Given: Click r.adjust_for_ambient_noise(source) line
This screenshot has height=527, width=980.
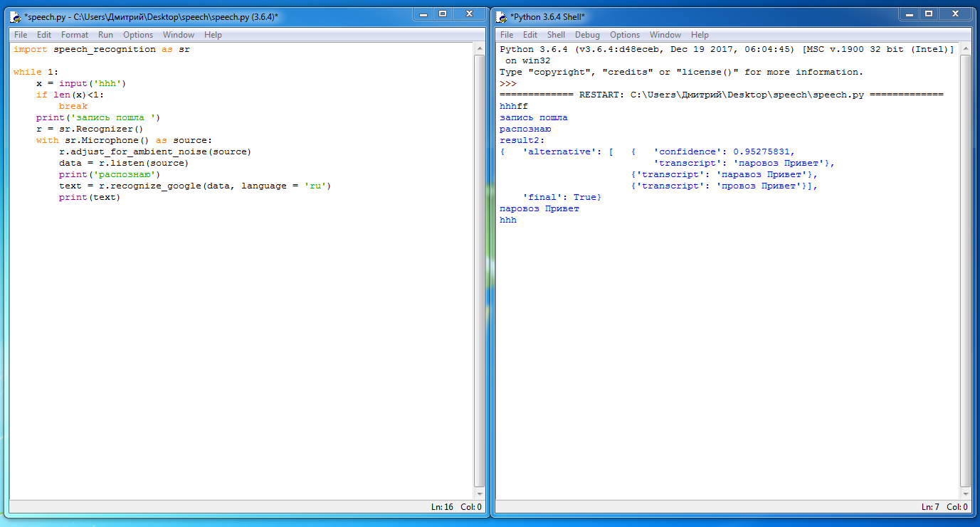Looking at the screenshot, I should (x=155, y=152).
